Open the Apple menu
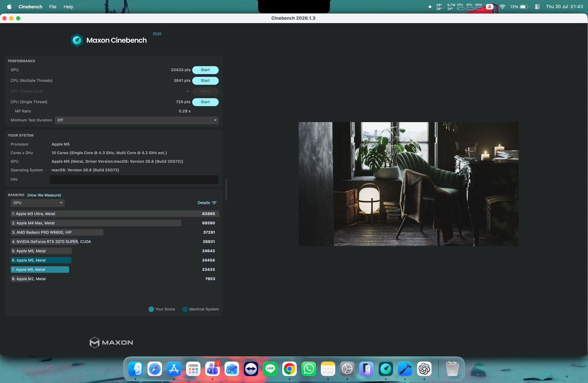The width and height of the screenshot is (588, 383). click(9, 6)
